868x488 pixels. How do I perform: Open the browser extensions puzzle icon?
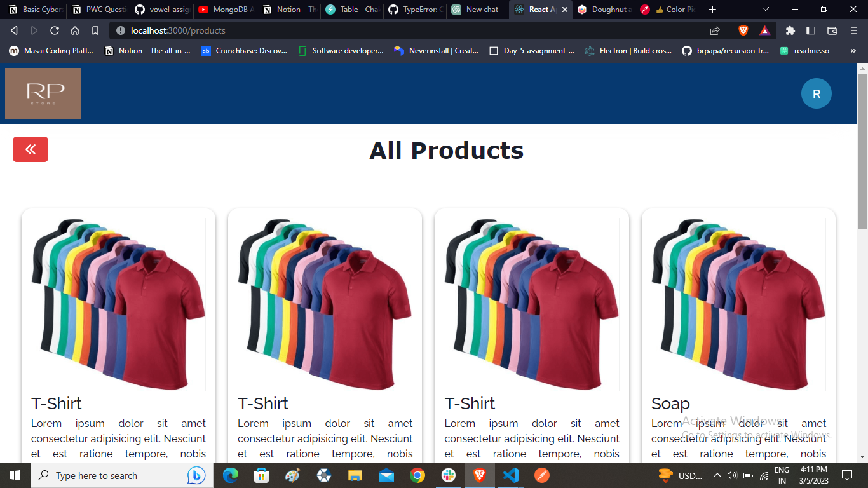790,30
